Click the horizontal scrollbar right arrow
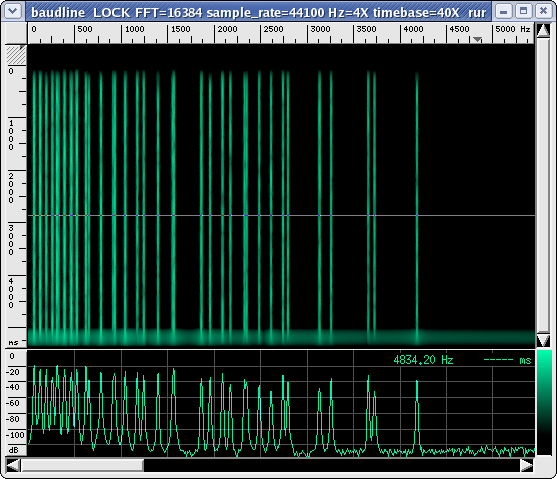 527,465
